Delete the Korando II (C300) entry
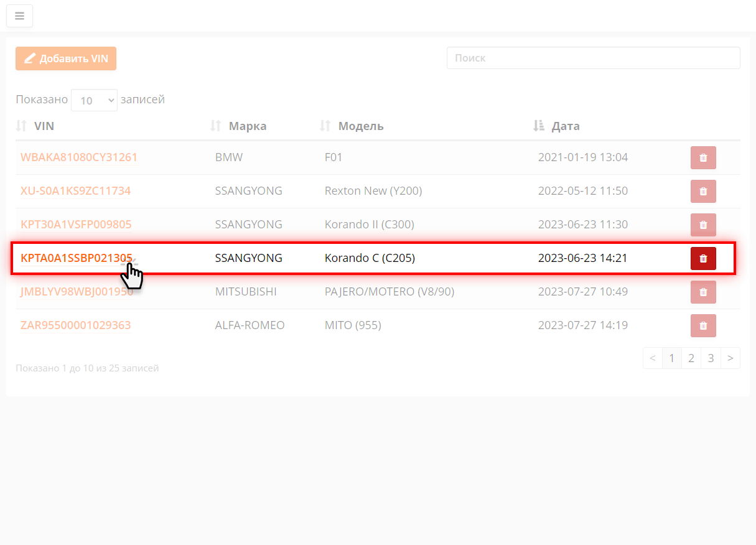This screenshot has height=545, width=756. tap(703, 225)
